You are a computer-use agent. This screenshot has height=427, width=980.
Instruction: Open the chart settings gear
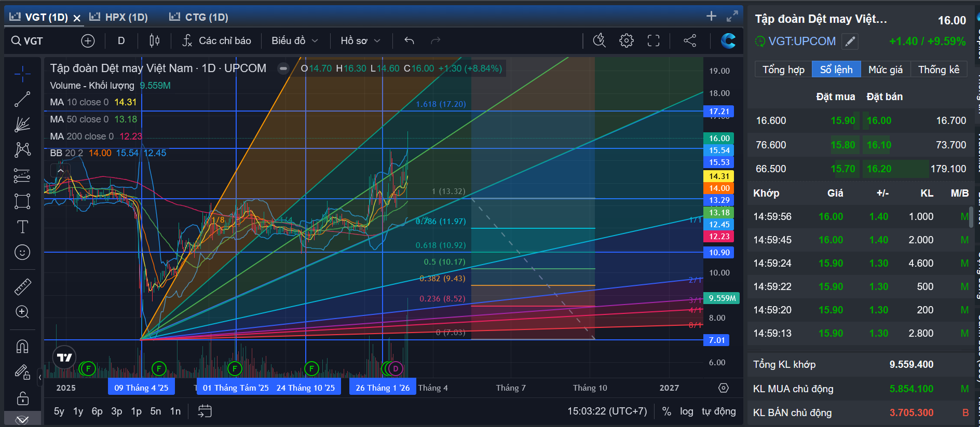[627, 40]
